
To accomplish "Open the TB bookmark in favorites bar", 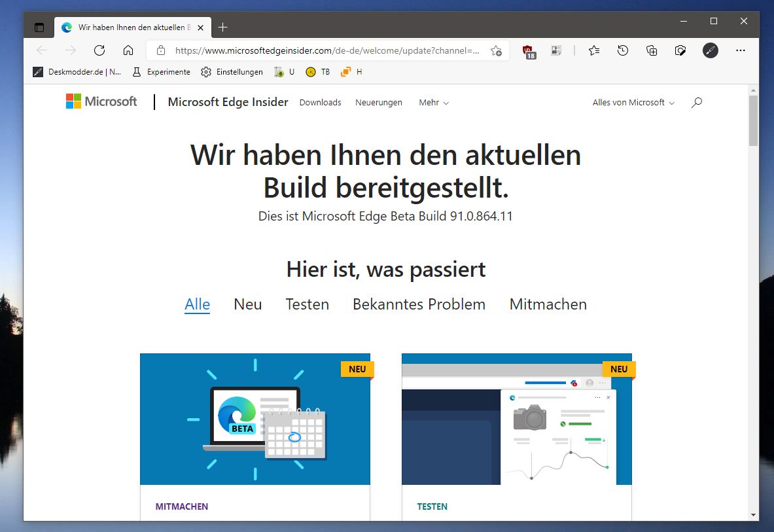I will coord(318,72).
